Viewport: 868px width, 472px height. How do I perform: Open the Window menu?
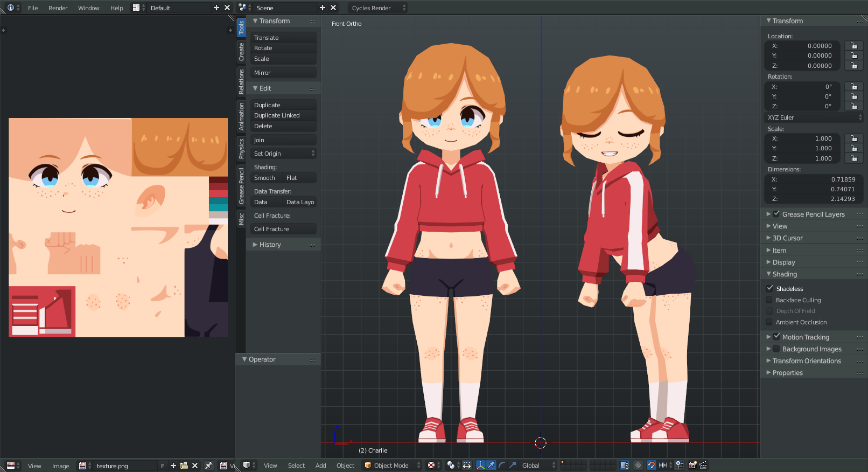click(88, 8)
